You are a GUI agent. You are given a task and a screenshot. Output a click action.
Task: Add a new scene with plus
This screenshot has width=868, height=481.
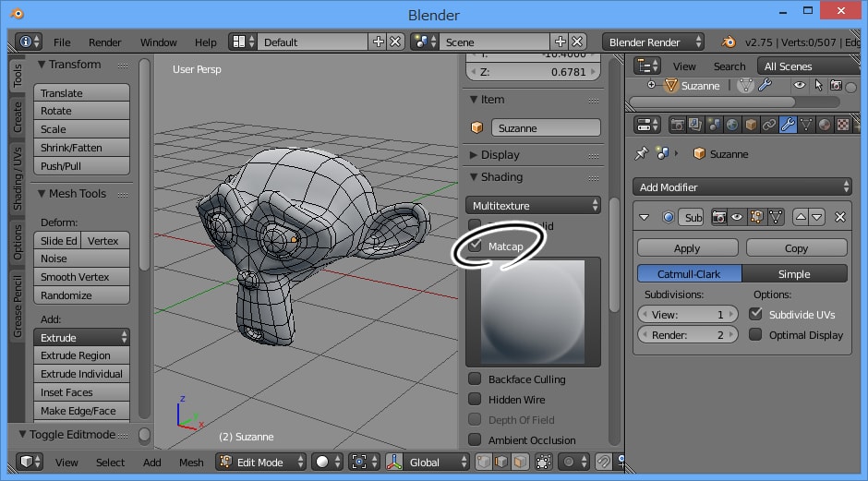(x=561, y=42)
